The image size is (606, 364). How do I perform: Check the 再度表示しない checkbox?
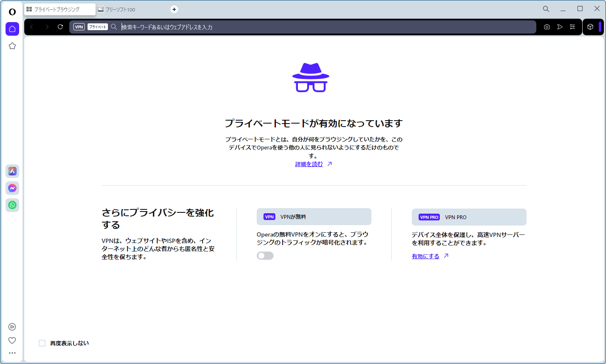[x=42, y=343]
